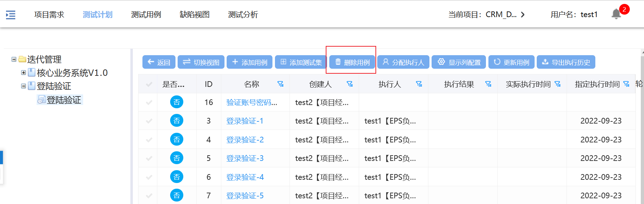Click the 执行结果 column filter icon
644x204 pixels.
tap(488, 84)
